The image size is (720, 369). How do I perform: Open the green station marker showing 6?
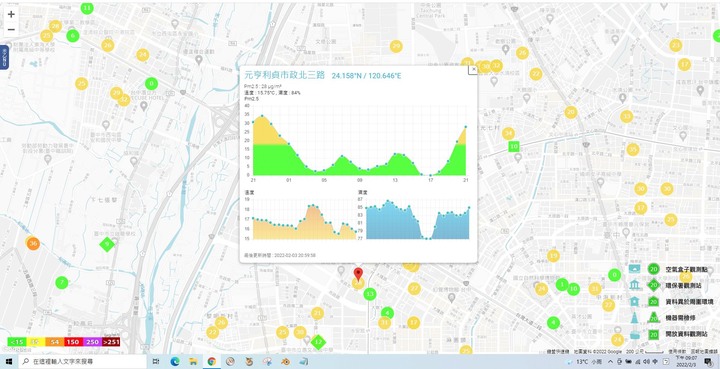pos(73,36)
